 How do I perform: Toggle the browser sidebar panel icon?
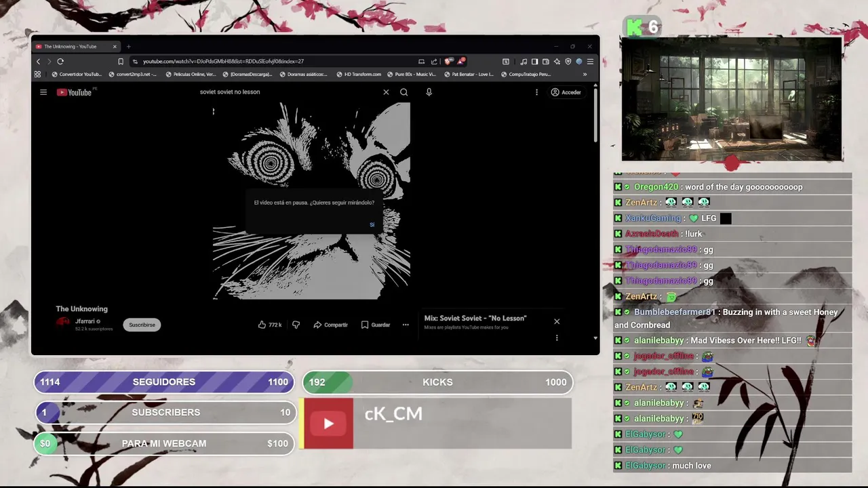click(x=534, y=61)
